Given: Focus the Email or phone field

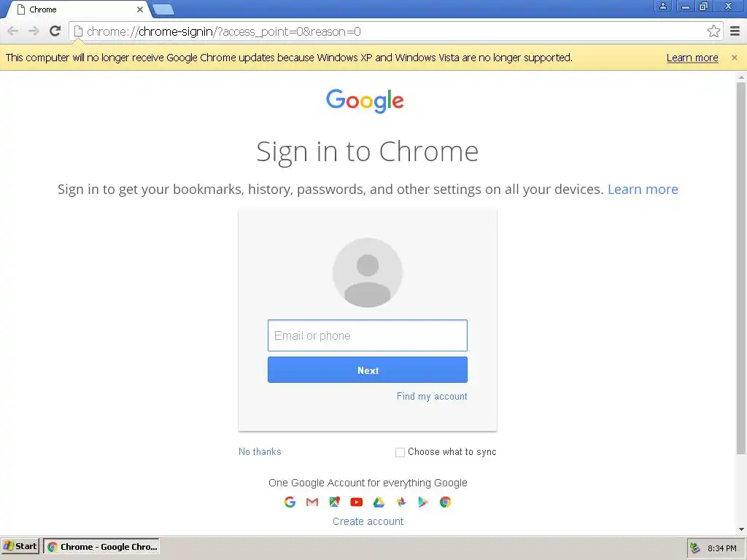Looking at the screenshot, I should [x=368, y=335].
